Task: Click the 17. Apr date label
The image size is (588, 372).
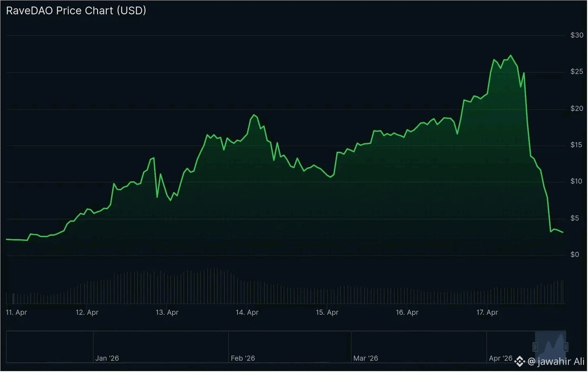Action: pyautogui.click(x=487, y=312)
